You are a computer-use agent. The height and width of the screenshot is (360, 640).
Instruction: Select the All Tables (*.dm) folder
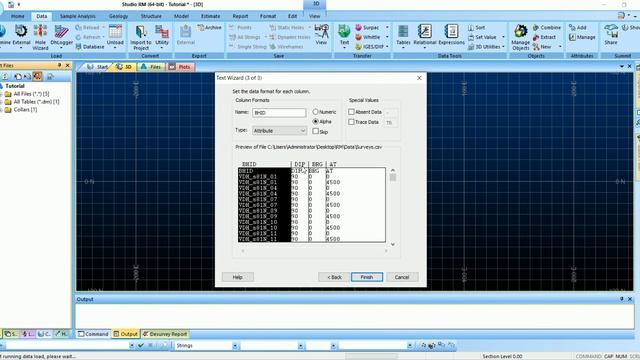32,102
